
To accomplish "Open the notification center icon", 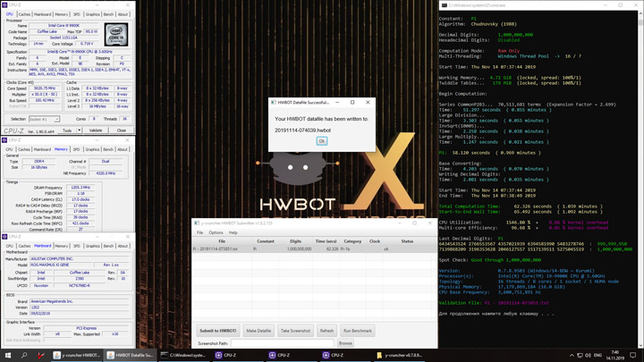I will point(633,356).
